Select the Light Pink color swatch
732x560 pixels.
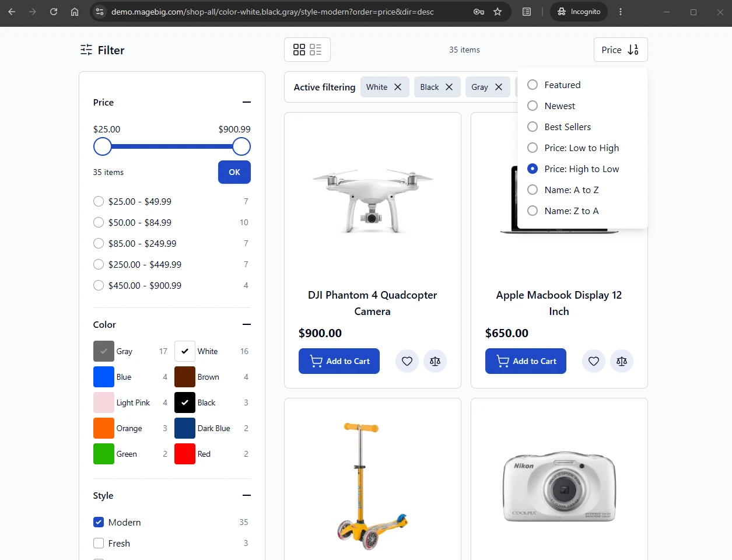[104, 402]
